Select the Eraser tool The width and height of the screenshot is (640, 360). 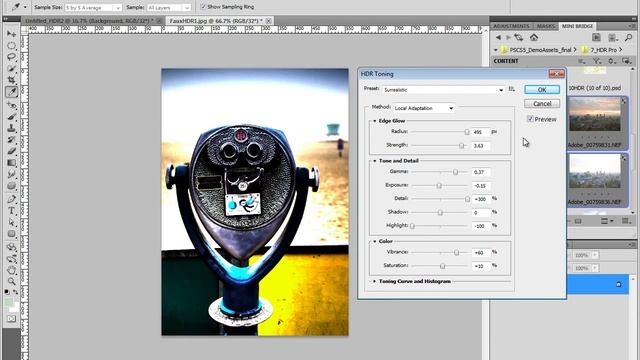click(x=11, y=151)
